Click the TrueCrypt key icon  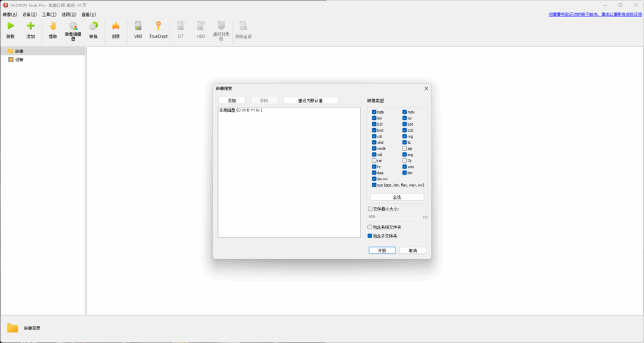[158, 26]
